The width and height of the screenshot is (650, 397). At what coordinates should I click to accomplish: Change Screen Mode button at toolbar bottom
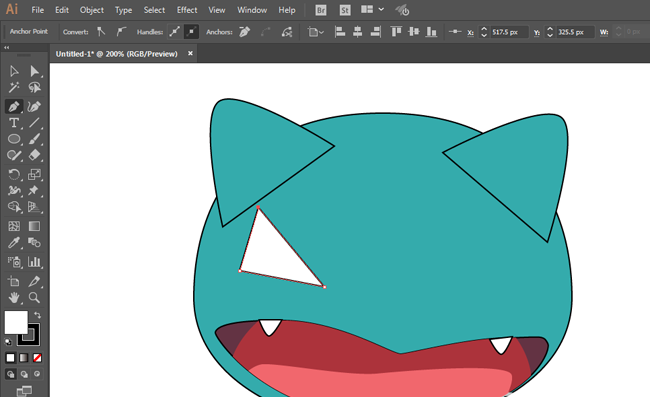point(24,391)
